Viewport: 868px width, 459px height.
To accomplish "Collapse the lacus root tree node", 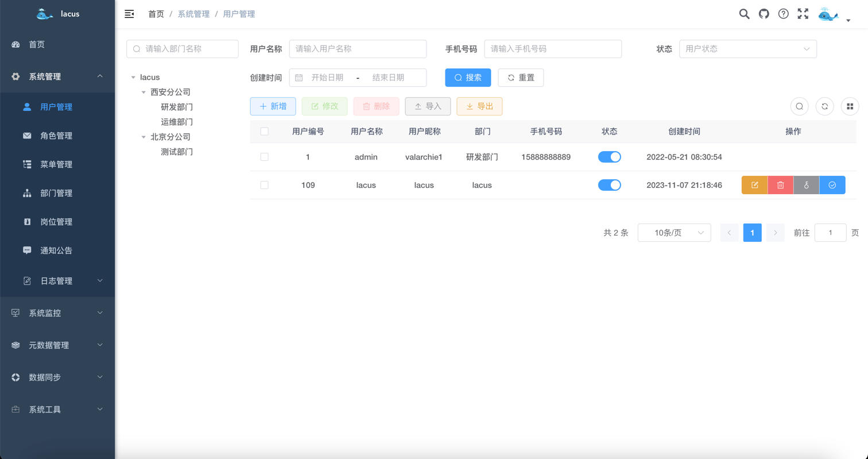I will point(133,77).
